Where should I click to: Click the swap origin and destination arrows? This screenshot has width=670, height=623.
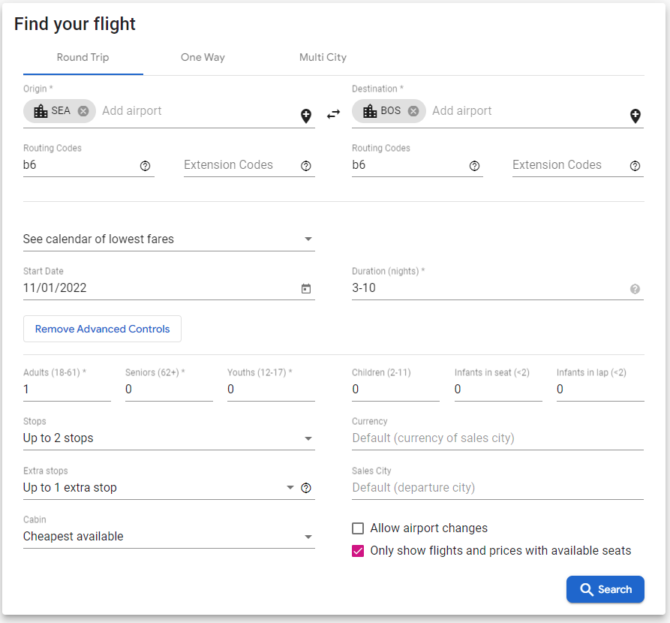coord(333,115)
